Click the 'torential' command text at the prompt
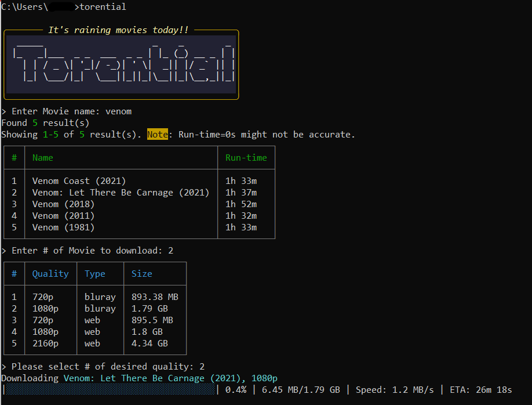 (103, 7)
